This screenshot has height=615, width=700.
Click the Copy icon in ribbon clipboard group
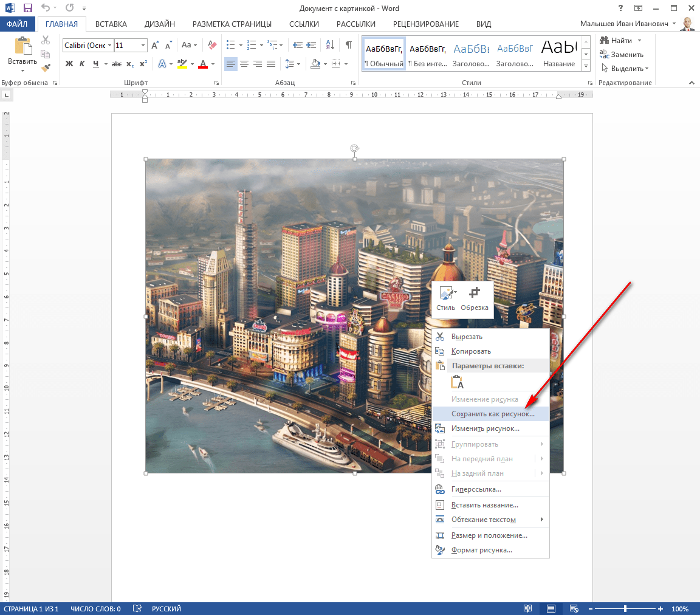click(x=45, y=54)
